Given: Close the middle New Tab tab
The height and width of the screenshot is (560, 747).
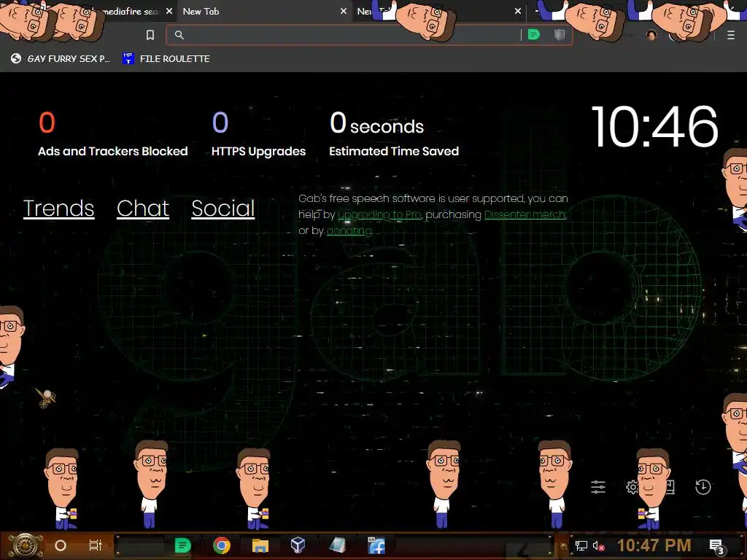Looking at the screenshot, I should [343, 11].
